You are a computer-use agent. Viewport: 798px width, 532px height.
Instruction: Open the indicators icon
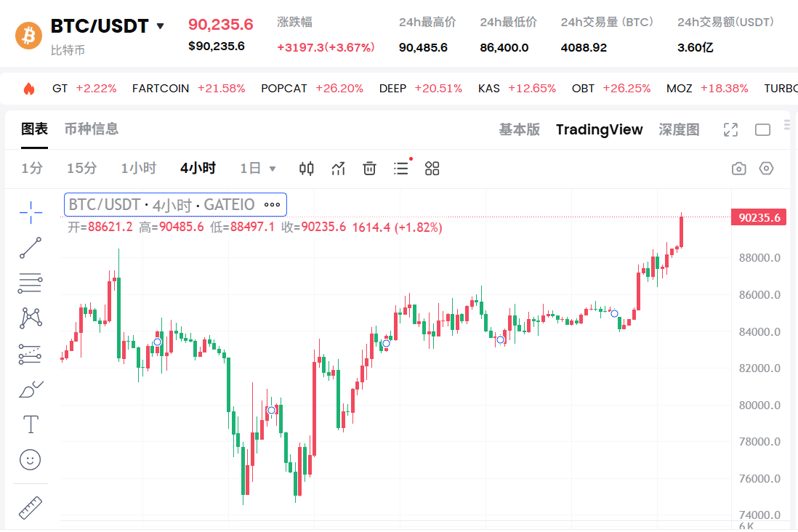click(x=338, y=169)
